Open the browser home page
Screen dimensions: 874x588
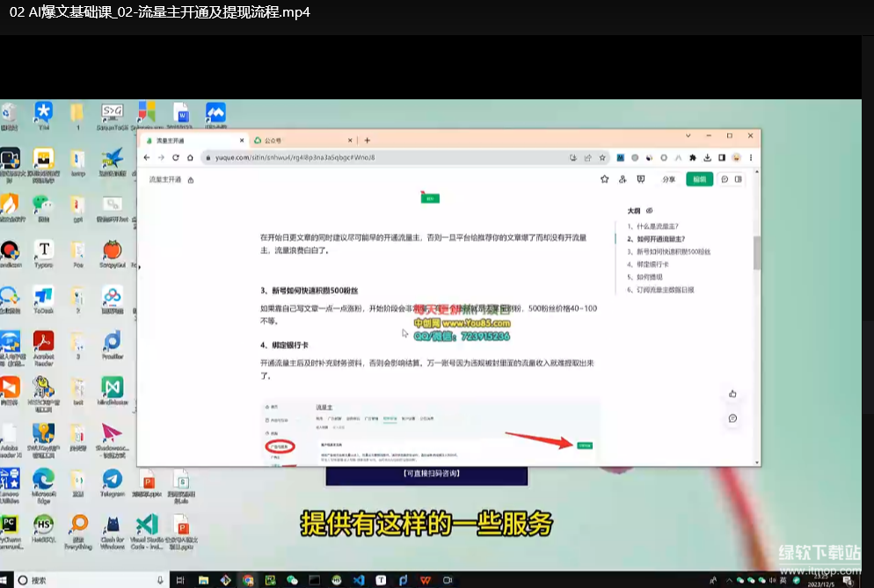click(x=190, y=157)
